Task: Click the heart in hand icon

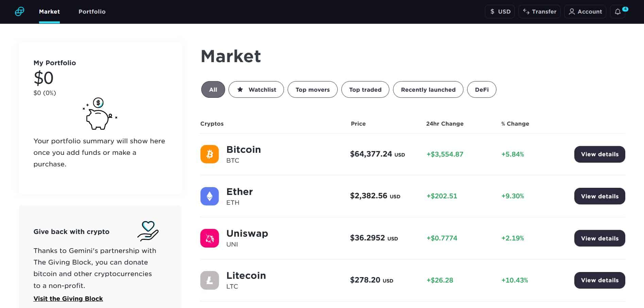Action: click(148, 231)
